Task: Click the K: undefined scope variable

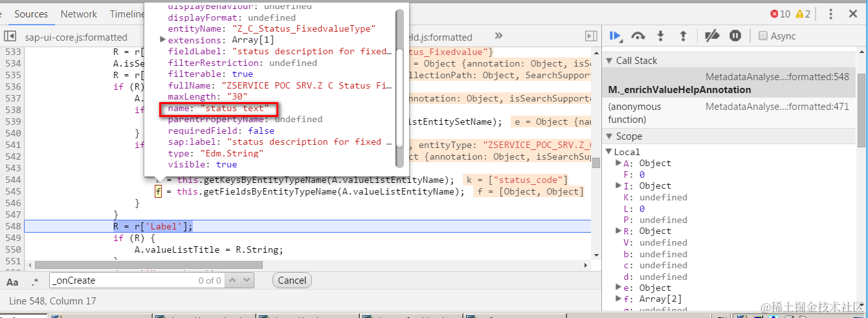Action: (x=655, y=197)
